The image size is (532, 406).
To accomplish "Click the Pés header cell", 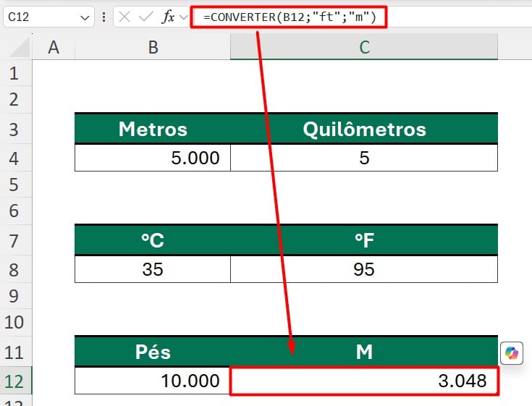I will 153,352.
